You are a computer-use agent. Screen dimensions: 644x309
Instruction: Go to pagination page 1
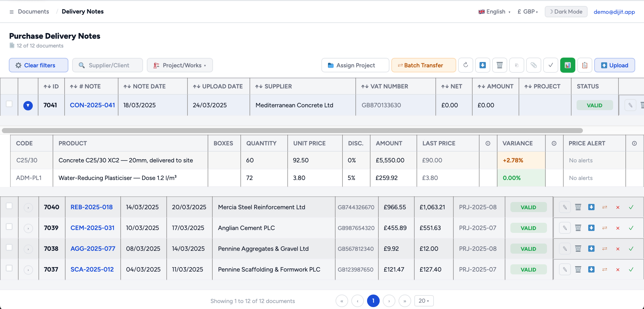click(373, 301)
